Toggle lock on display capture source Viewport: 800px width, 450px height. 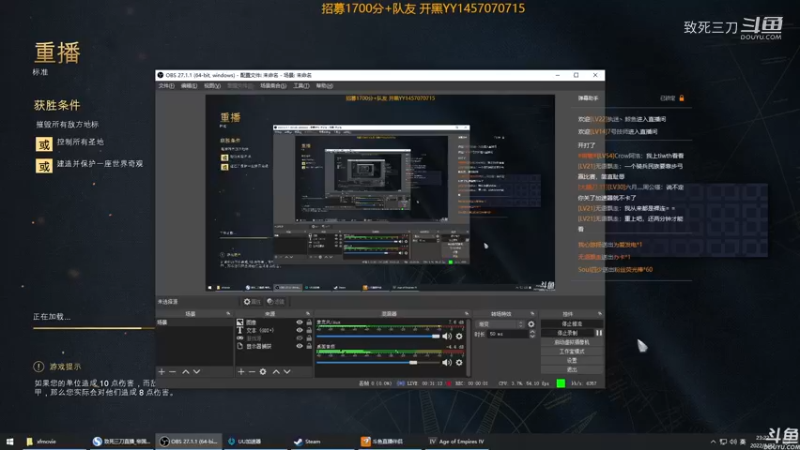pos(309,346)
